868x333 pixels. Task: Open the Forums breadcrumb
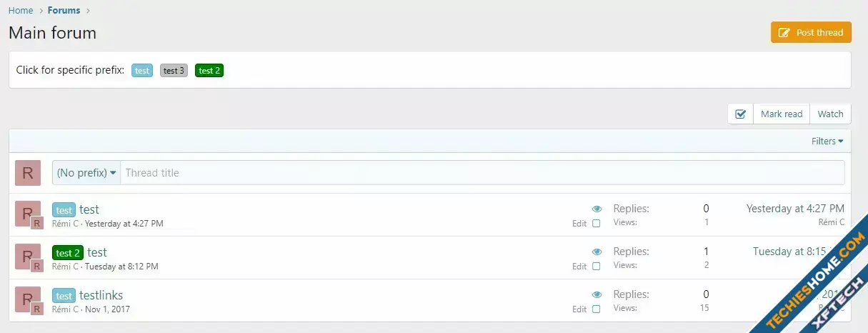64,11
